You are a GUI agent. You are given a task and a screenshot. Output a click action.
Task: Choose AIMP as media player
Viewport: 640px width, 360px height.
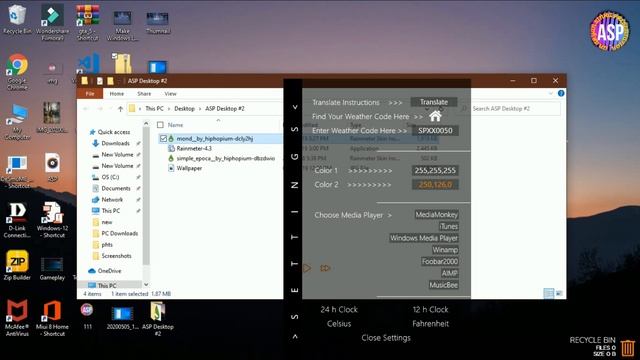pyautogui.click(x=449, y=273)
